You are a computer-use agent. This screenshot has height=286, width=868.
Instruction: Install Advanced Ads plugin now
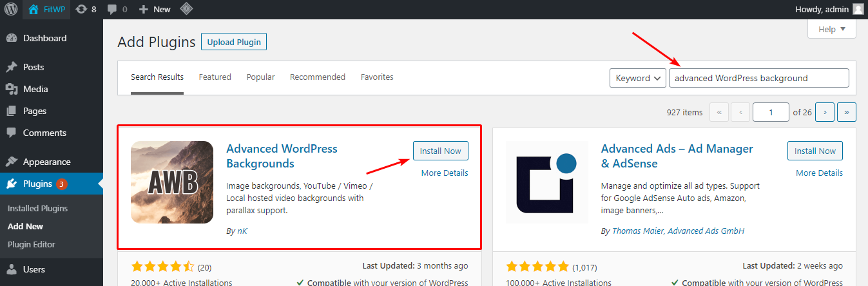click(815, 151)
